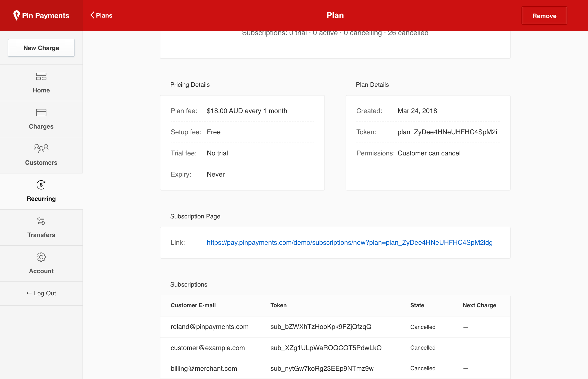Image resolution: width=588 pixels, height=379 pixels.
Task: Open the subscription page link URL
Action: pyautogui.click(x=350, y=242)
